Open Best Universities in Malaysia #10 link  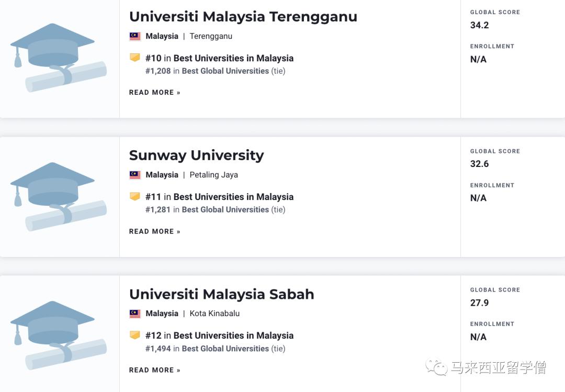click(x=233, y=58)
